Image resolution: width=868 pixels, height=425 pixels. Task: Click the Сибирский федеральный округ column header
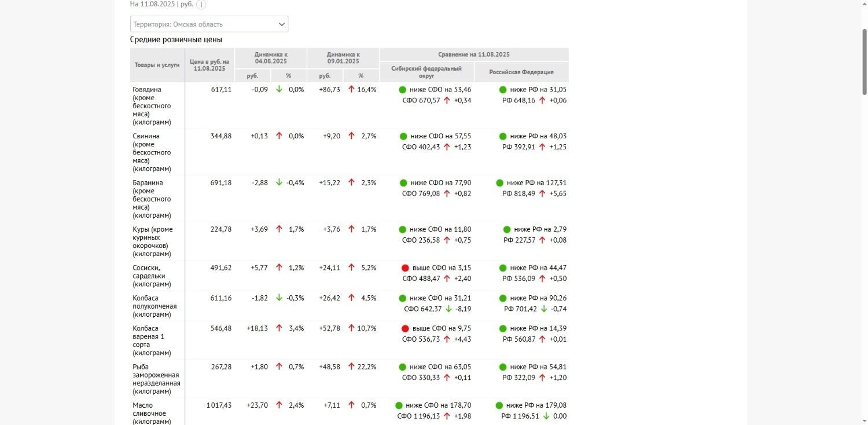(426, 72)
